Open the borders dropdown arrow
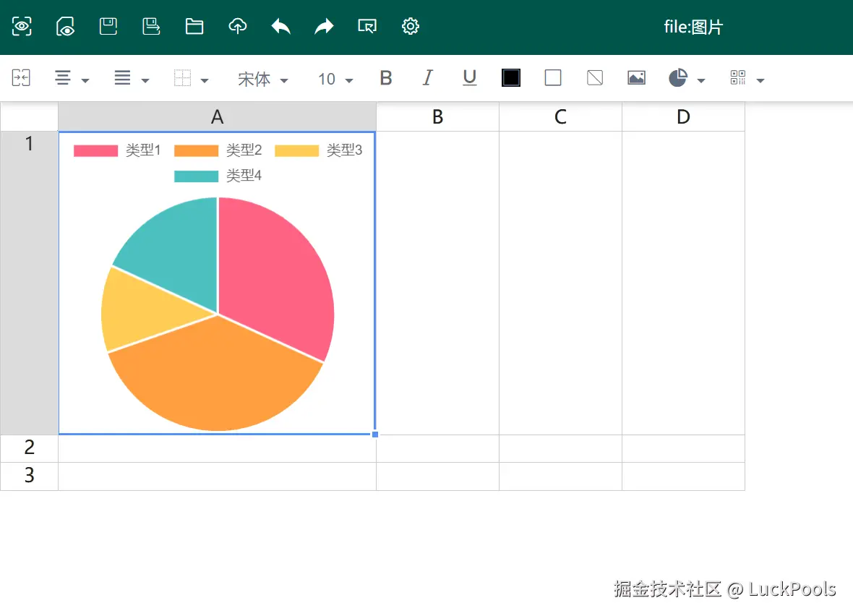Screen dimensions: 853x616 click(205, 80)
